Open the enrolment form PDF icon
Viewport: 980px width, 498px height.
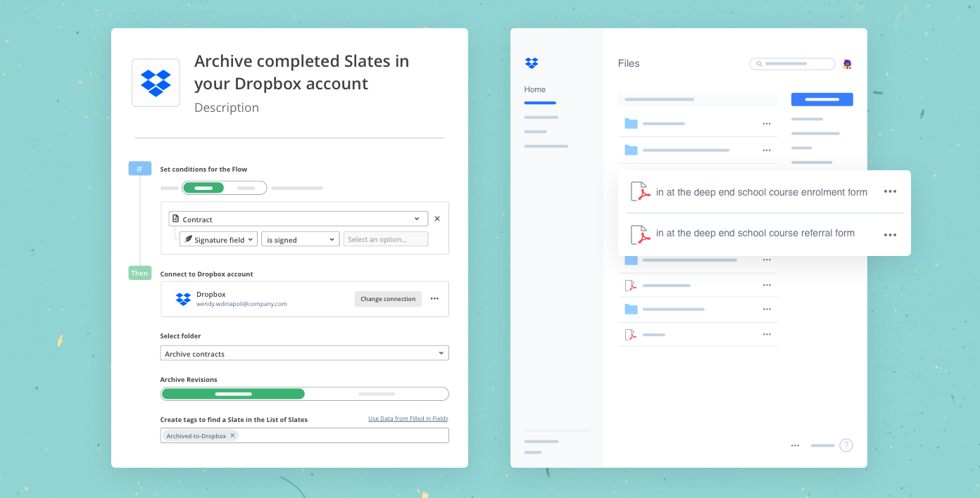pyautogui.click(x=639, y=192)
